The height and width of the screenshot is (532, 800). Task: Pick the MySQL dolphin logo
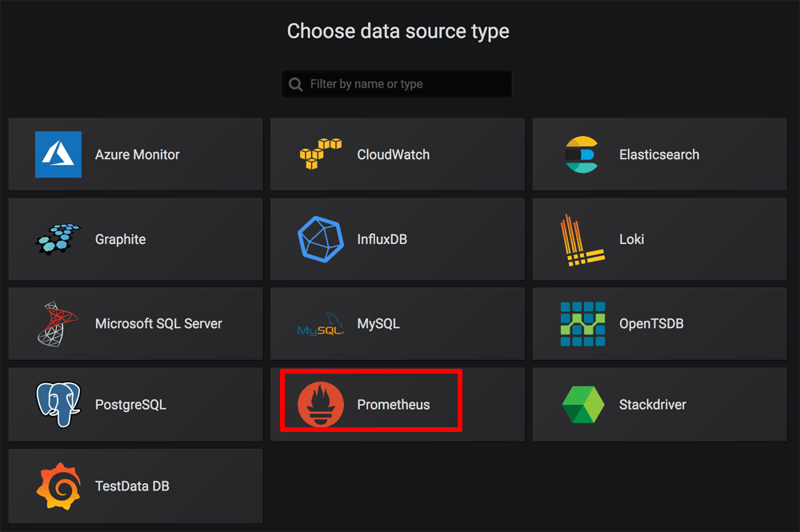[x=321, y=325]
